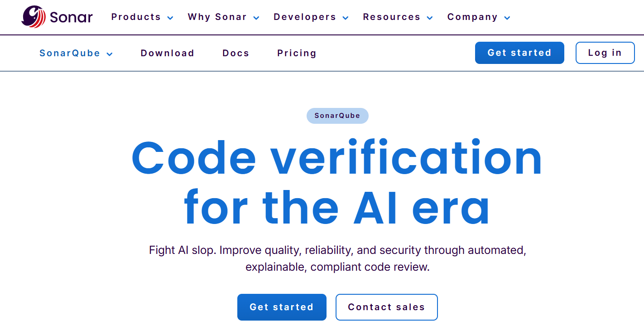Click the hero Get started button
Image resolution: width=644 pixels, height=336 pixels.
pyautogui.click(x=282, y=307)
